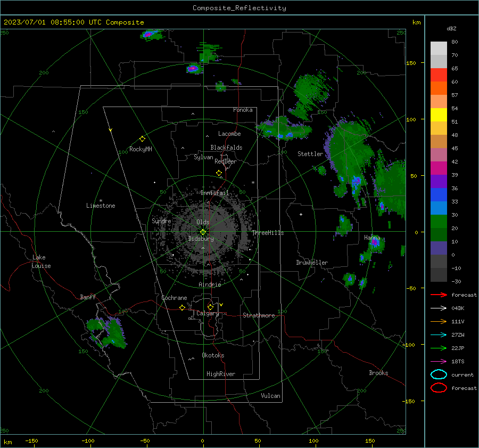479x448 pixels.
Task: Click the Brooks town label
Action: click(x=378, y=373)
